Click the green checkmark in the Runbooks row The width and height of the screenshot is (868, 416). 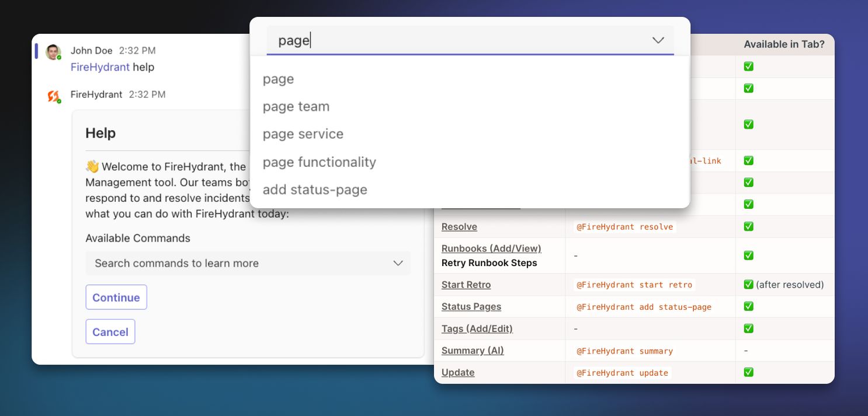(748, 255)
